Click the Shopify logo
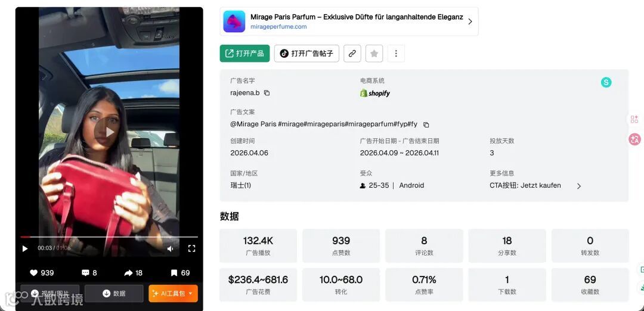The width and height of the screenshot is (644, 311). tap(375, 93)
